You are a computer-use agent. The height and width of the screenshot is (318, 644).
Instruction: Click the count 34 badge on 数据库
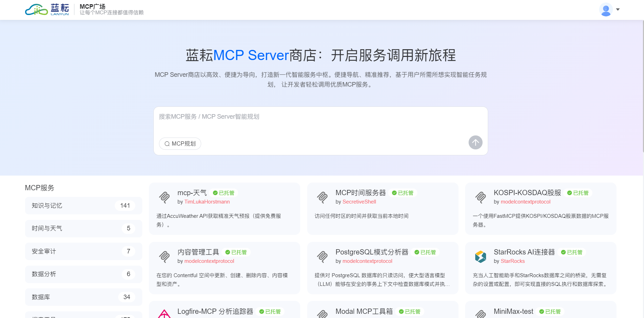click(x=127, y=297)
